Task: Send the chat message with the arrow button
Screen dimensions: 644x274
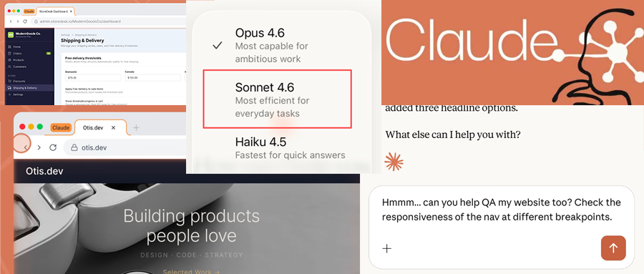Action: pyautogui.click(x=613, y=248)
